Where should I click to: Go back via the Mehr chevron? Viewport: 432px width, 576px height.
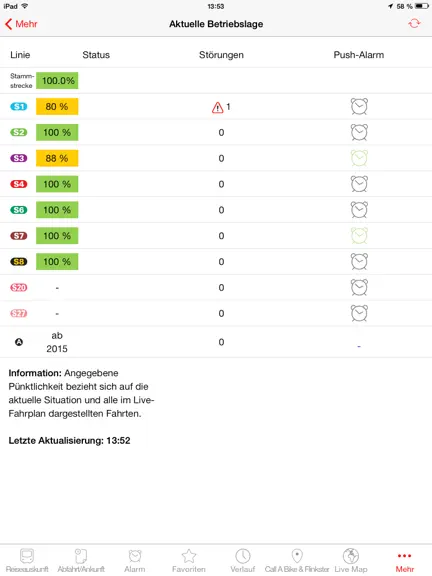pos(21,24)
